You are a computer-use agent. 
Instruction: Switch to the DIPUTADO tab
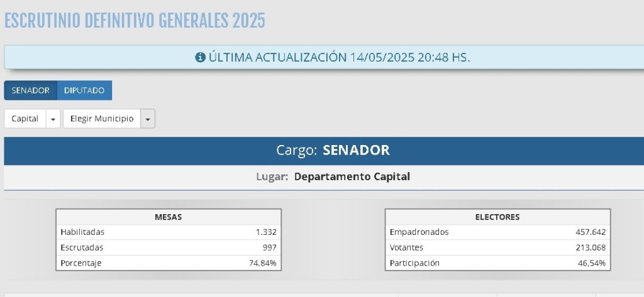tap(84, 90)
